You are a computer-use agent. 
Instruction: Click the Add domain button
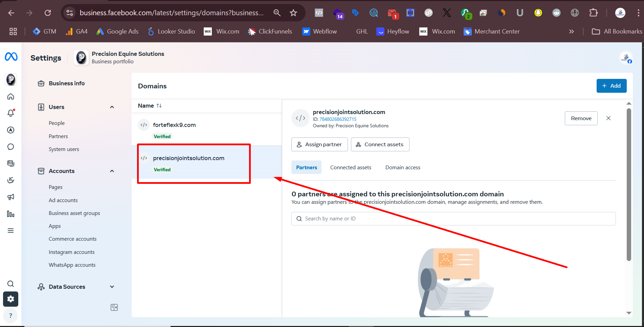611,86
